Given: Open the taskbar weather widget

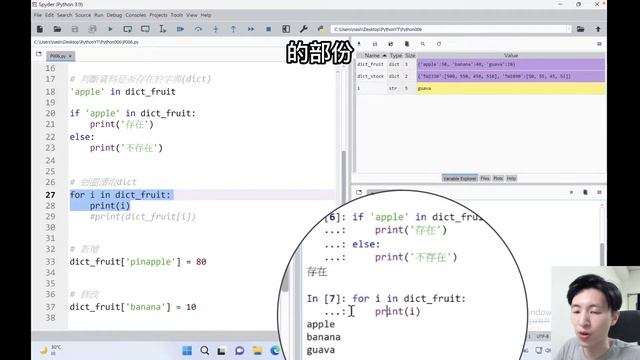Looking at the screenshot, I should pyautogui.click(x=51, y=350).
